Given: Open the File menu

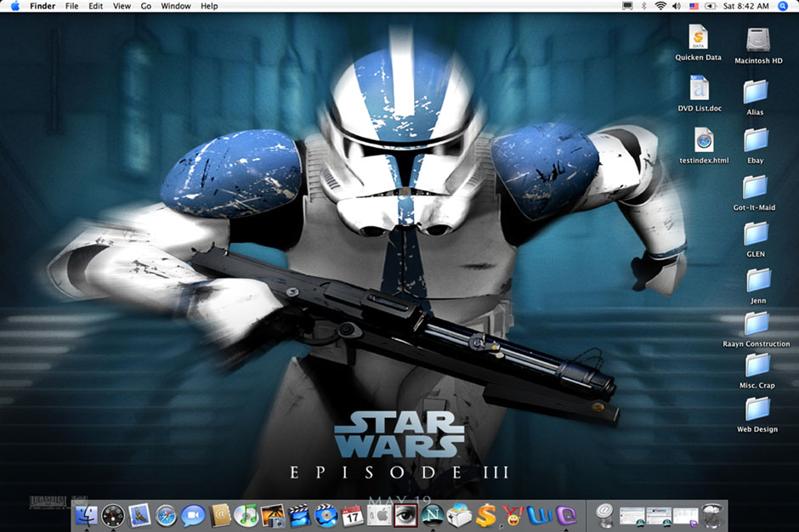Looking at the screenshot, I should 71,6.
